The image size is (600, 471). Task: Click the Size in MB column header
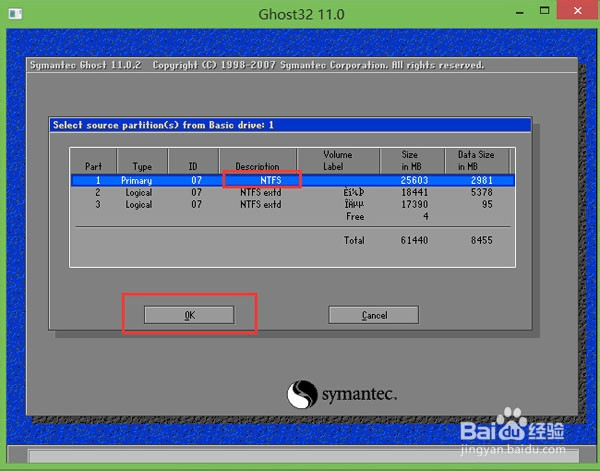click(411, 160)
